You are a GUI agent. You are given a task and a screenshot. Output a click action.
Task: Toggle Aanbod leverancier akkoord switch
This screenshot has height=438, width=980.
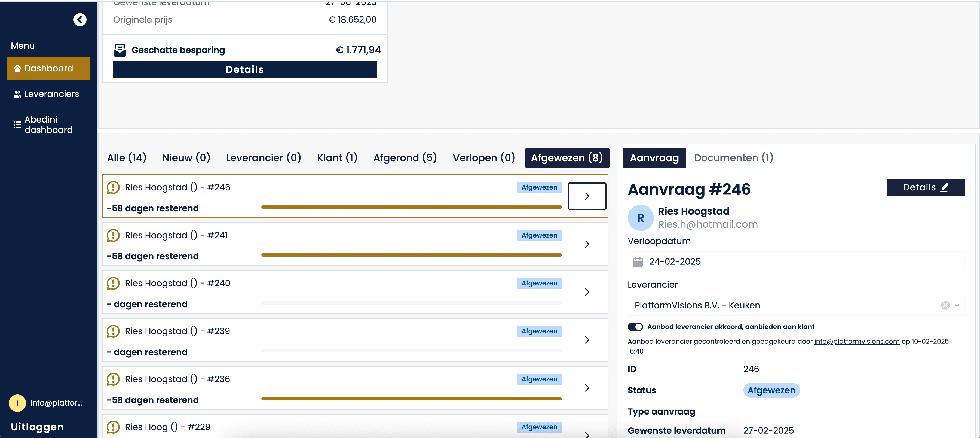(635, 327)
